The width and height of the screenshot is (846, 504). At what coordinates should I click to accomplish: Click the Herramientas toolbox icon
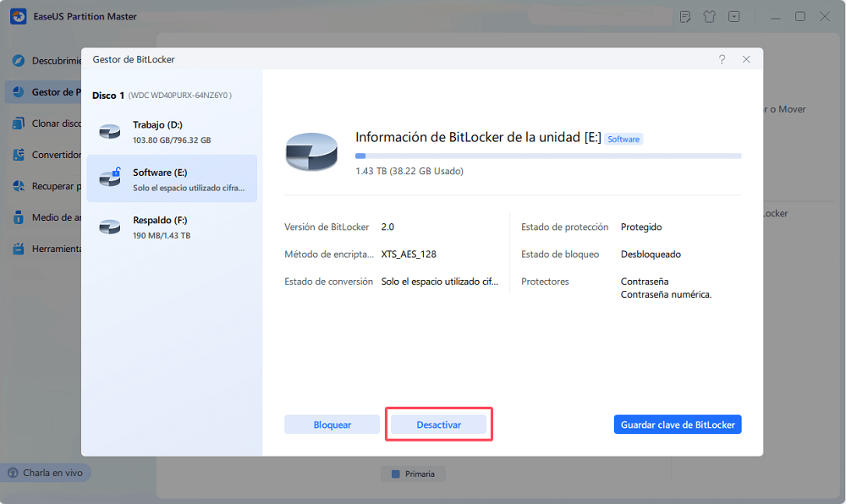[19, 249]
